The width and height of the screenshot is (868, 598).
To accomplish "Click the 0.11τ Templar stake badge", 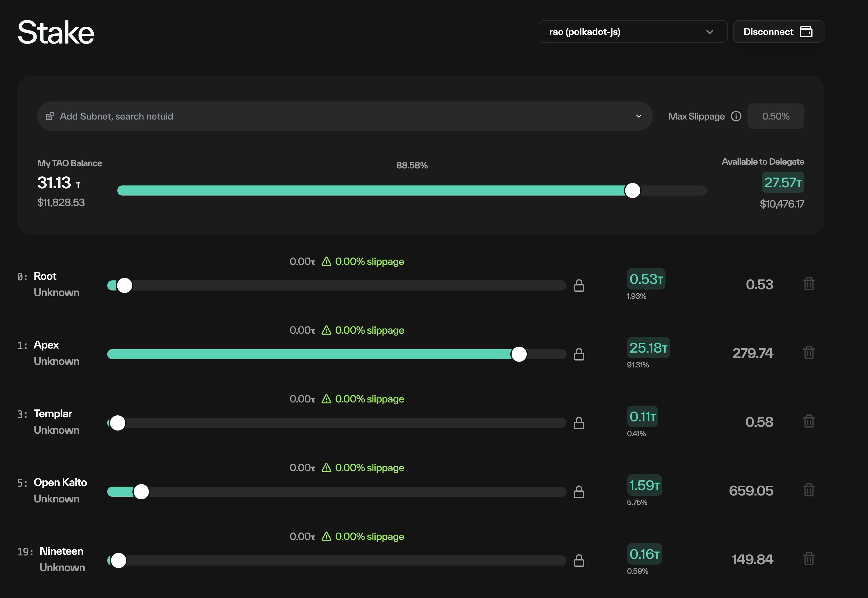I will pyautogui.click(x=642, y=416).
